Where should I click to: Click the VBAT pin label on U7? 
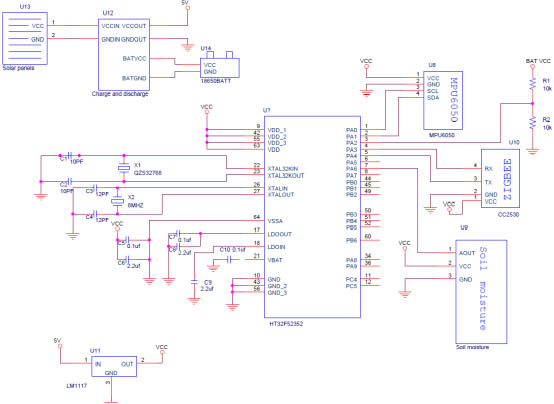pyautogui.click(x=275, y=260)
